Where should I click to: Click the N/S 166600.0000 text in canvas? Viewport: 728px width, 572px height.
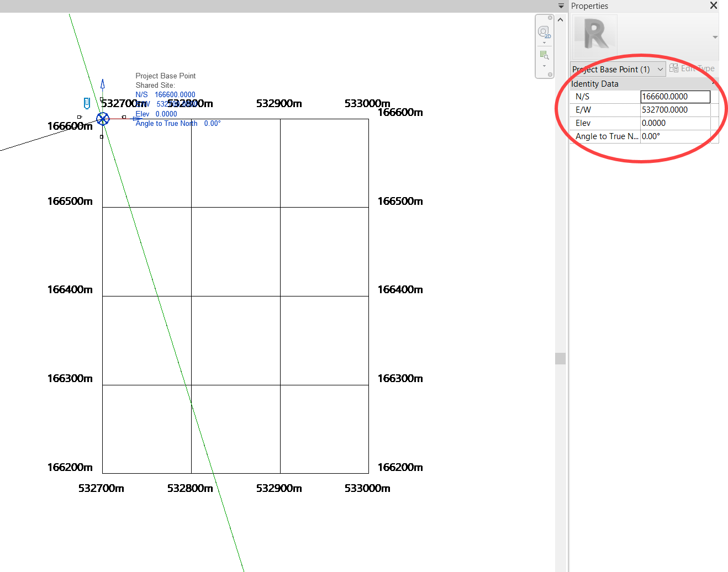pyautogui.click(x=165, y=95)
